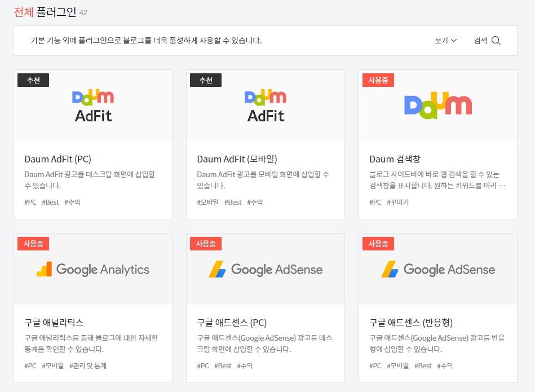This screenshot has width=535, height=392.
Task: Click the #PC tag under 구글 애널리틱스
Action: click(x=30, y=365)
